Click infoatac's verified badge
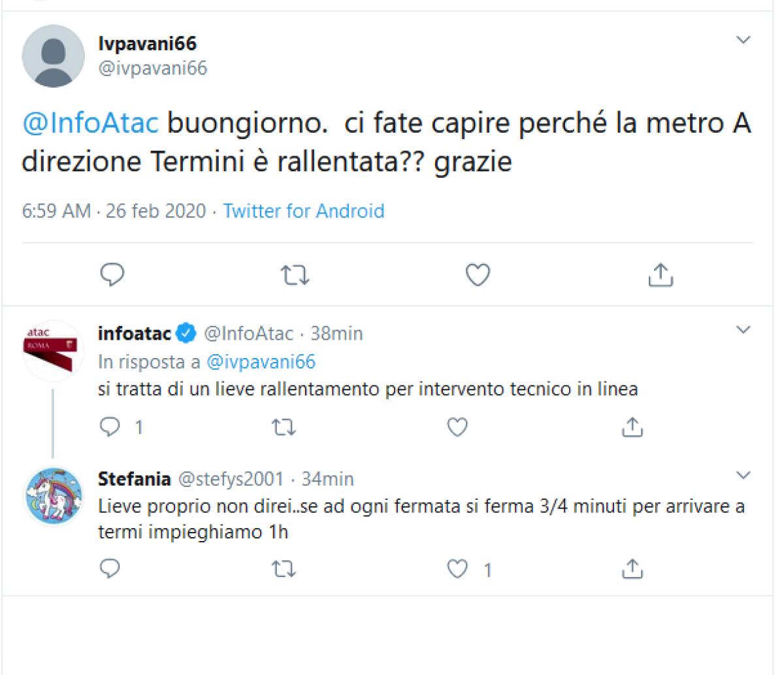The image size is (784, 675). click(186, 333)
